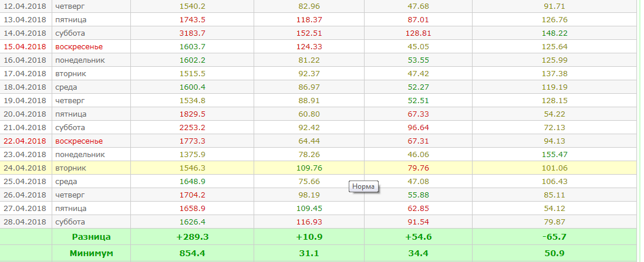Select date 23.04.2018

[25, 155]
